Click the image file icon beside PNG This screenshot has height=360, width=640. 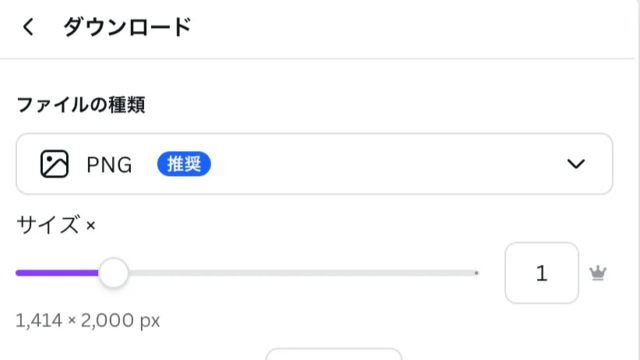point(54,164)
